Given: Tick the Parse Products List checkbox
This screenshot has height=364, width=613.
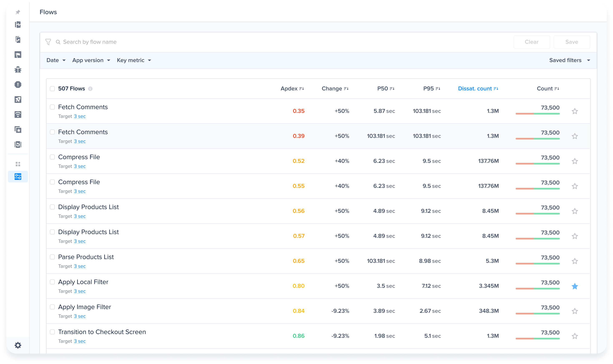Looking at the screenshot, I should pos(52,257).
